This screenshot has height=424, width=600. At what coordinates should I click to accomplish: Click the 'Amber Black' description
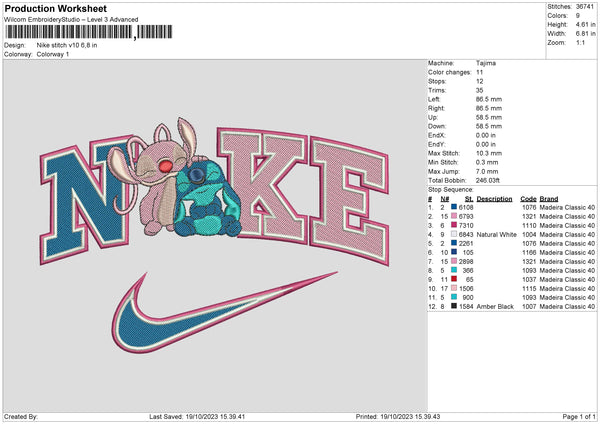495,306
